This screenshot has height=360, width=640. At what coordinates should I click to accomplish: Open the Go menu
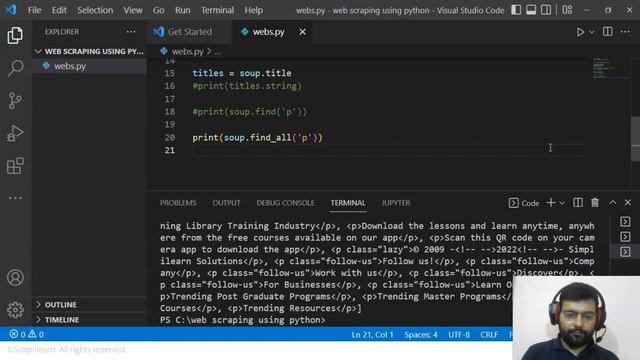[158, 10]
